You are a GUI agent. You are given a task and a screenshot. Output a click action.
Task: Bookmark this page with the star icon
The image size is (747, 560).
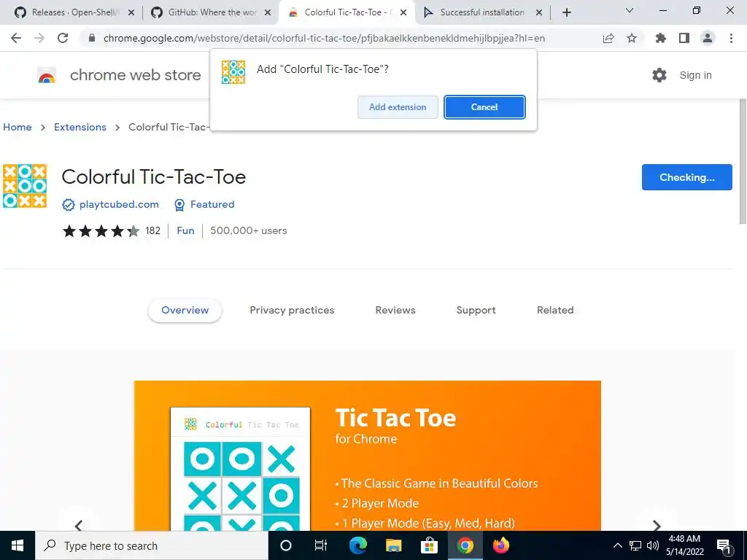point(632,38)
